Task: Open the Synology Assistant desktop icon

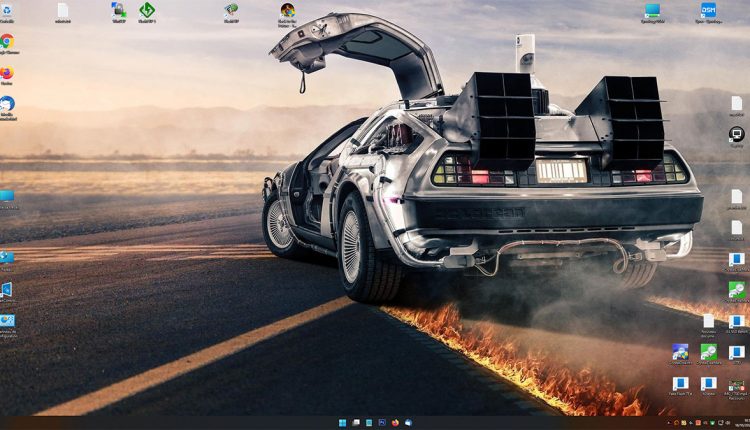Action: 652,10
